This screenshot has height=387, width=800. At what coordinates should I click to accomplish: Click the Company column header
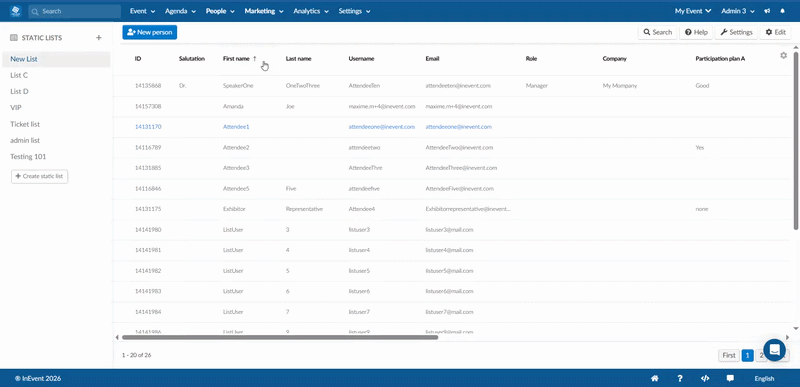point(614,59)
